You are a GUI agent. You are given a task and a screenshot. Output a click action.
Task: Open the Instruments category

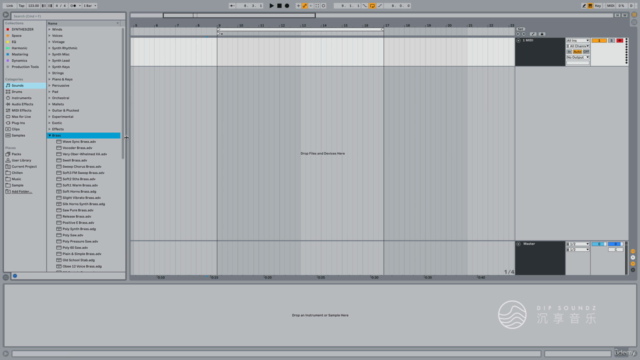[21, 98]
